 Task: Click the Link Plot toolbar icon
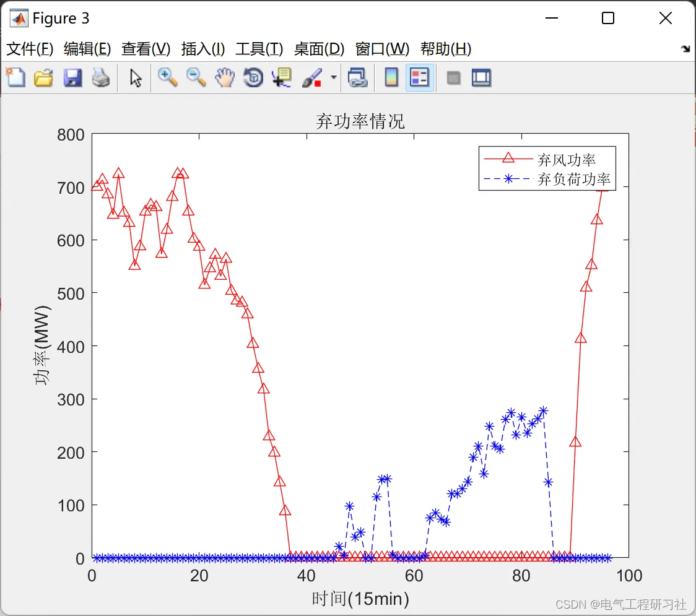[x=358, y=77]
